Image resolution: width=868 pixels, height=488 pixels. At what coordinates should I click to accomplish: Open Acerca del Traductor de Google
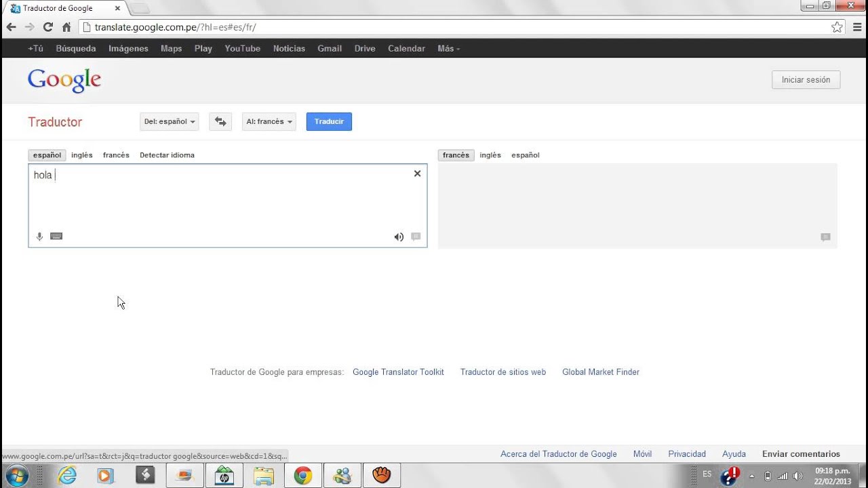[x=559, y=454]
